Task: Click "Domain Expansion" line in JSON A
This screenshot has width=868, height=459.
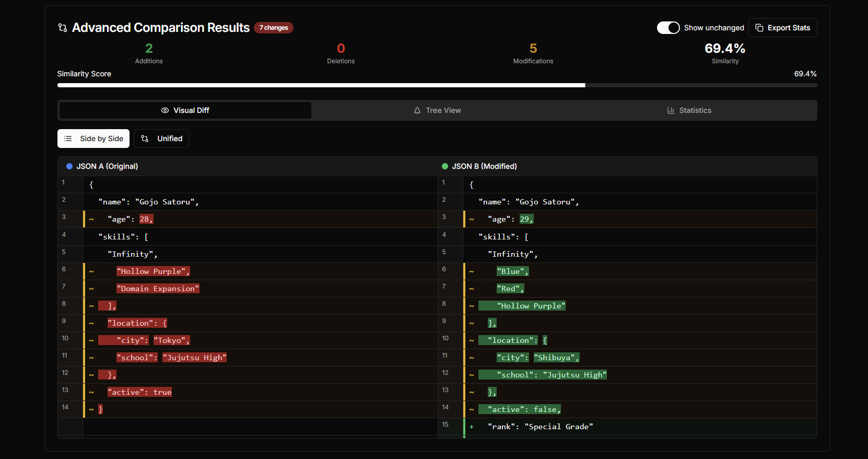Action: 261,289
